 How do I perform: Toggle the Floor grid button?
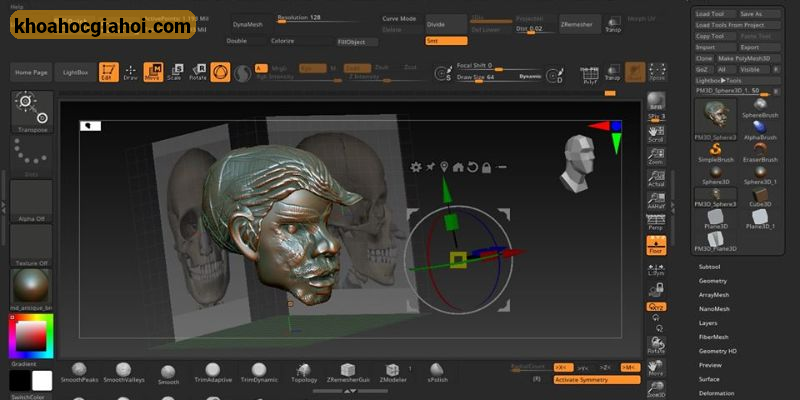click(656, 245)
